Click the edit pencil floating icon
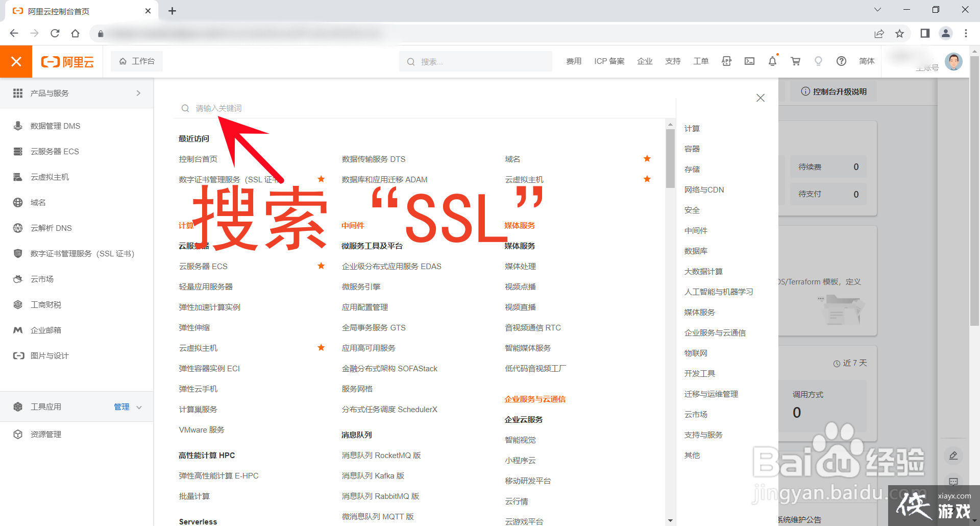 pyautogui.click(x=953, y=456)
